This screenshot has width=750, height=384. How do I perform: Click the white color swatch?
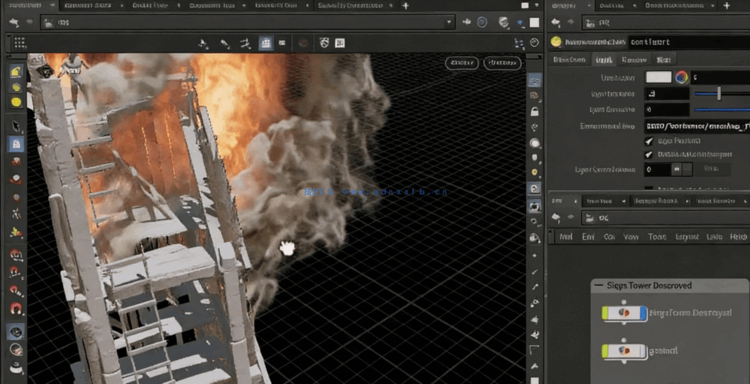pyautogui.click(x=659, y=77)
